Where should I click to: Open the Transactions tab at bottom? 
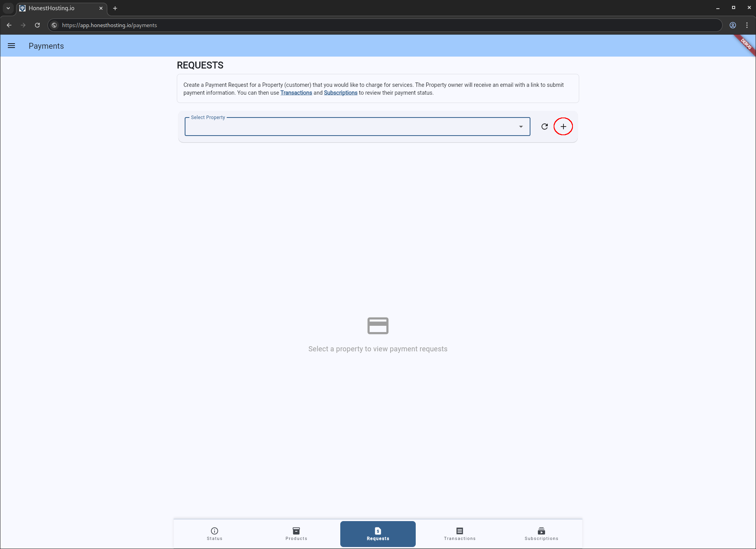(460, 534)
